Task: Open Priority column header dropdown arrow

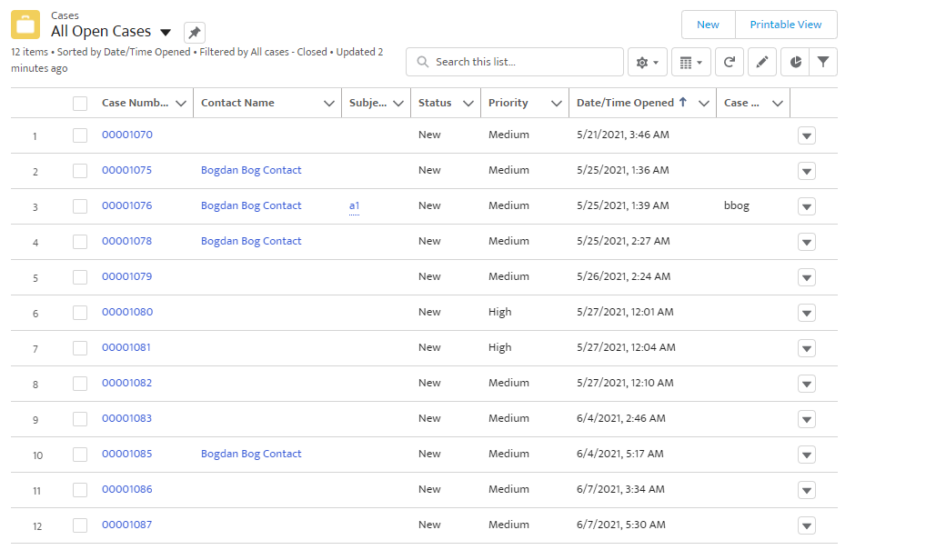Action: tap(556, 104)
